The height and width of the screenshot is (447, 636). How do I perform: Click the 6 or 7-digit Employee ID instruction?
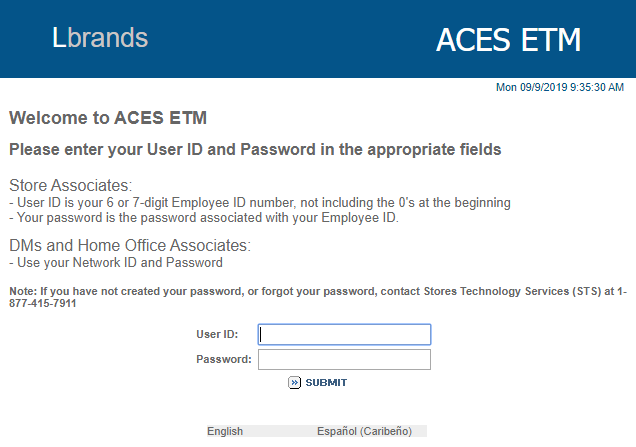point(260,202)
